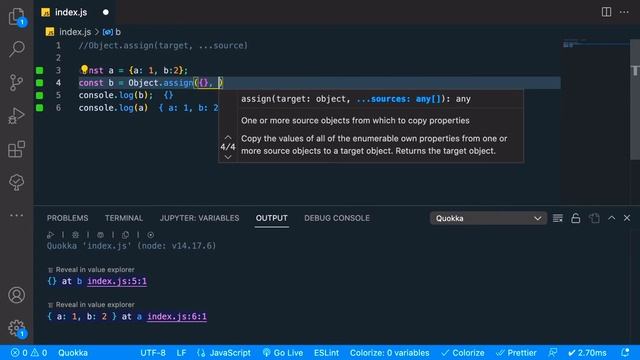Image resolution: width=640 pixels, height=360 pixels.
Task: Click console.log(a) on line 6
Action: (x=113, y=108)
